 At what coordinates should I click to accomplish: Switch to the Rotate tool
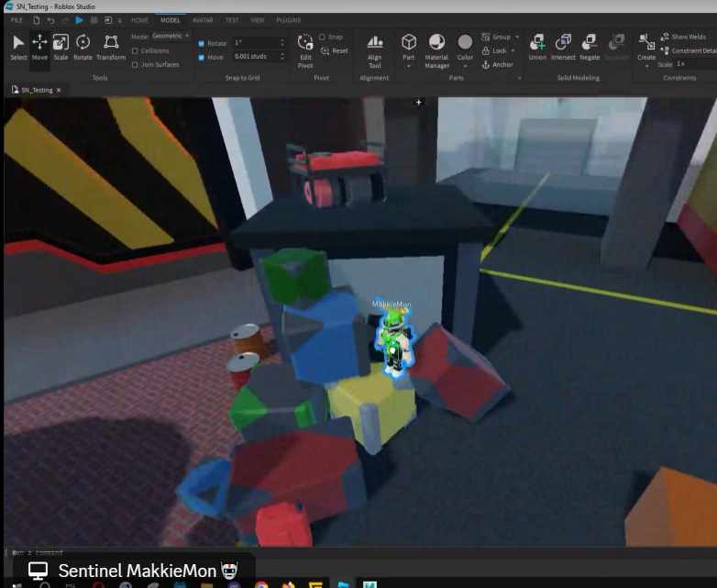(83, 48)
